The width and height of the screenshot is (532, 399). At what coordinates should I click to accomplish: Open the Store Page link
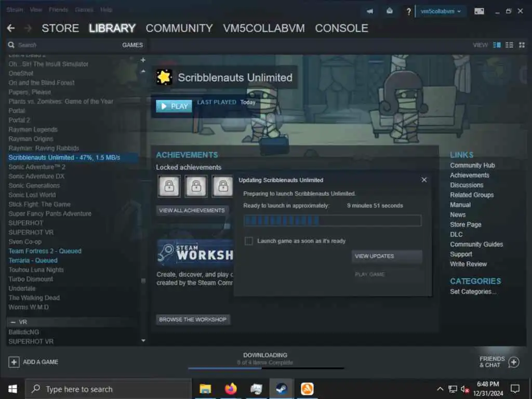click(465, 224)
